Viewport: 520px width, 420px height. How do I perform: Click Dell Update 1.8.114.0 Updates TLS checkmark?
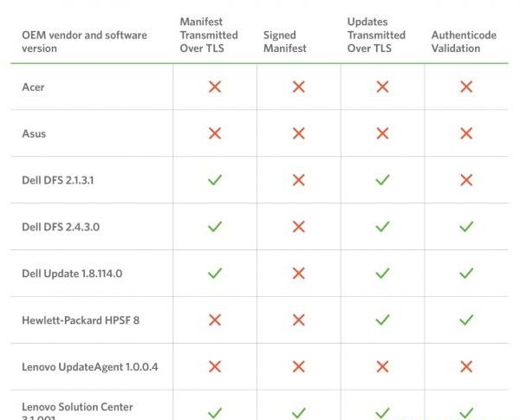382,274
